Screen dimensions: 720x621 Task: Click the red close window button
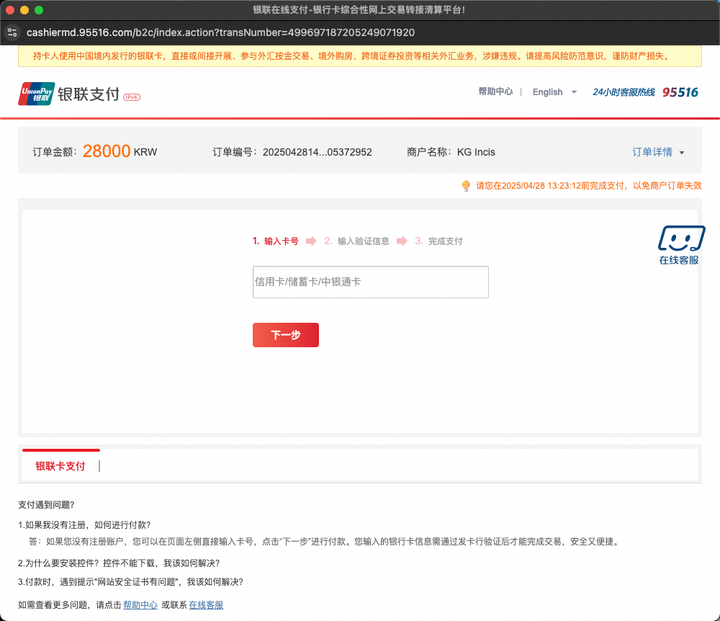pyautogui.click(x=10, y=10)
